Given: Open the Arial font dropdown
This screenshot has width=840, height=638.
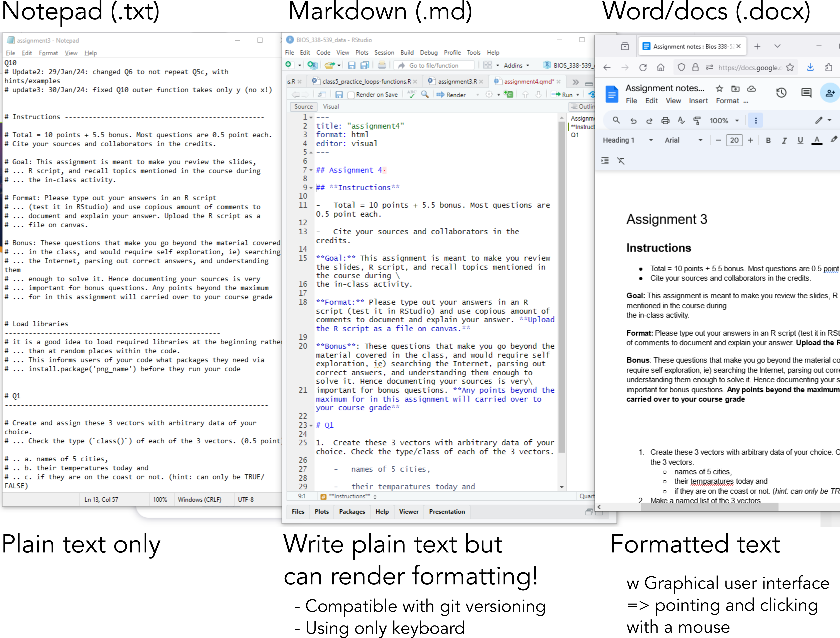Looking at the screenshot, I should tap(683, 140).
